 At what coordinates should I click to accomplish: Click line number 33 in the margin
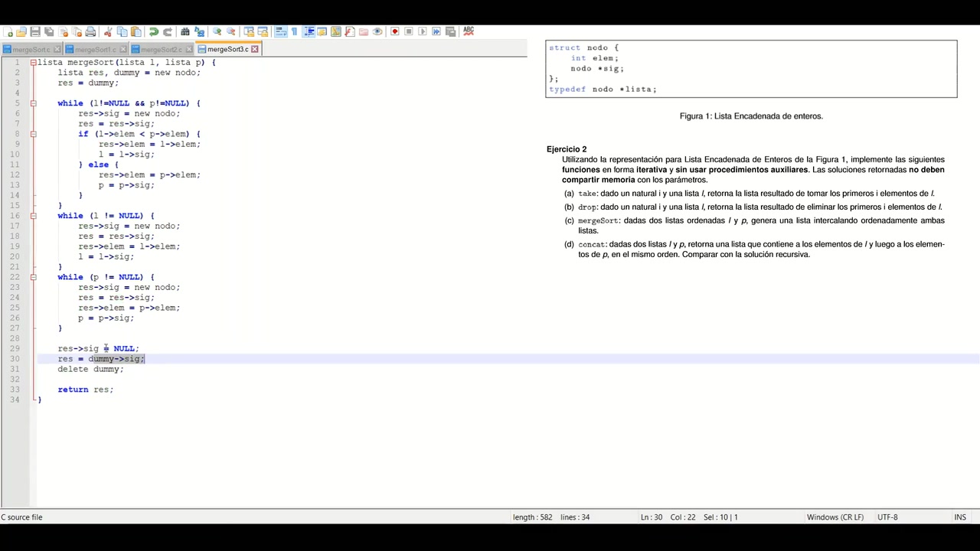(x=15, y=390)
